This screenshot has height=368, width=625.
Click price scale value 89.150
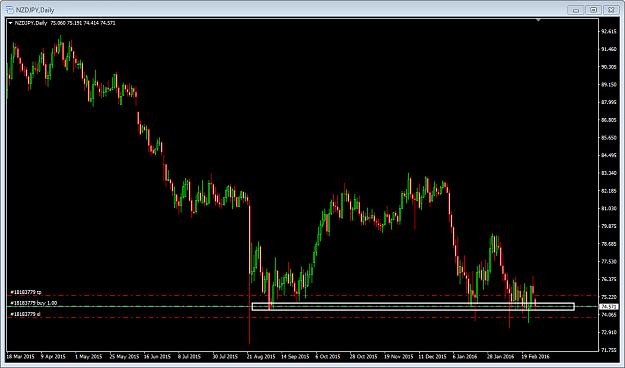[609, 85]
